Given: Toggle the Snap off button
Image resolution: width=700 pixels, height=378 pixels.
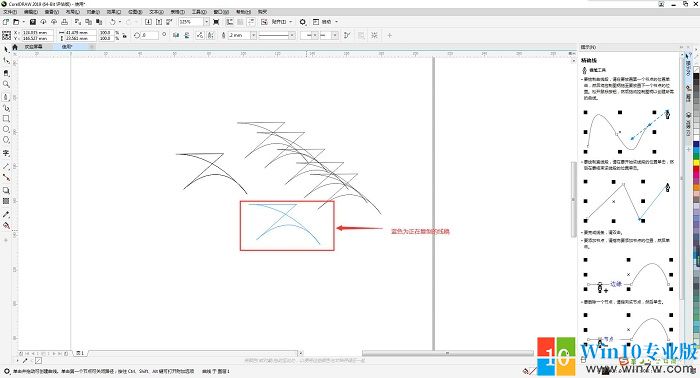Looking at the screenshot, I should tap(264, 21).
